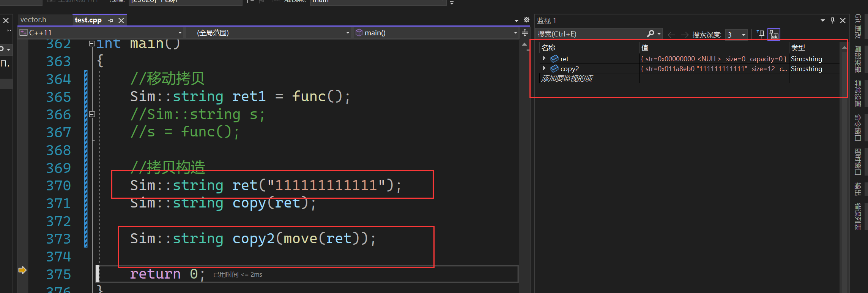868x293 pixels.
Task: Auto-hide pin the Watch 1 panel
Action: click(833, 21)
